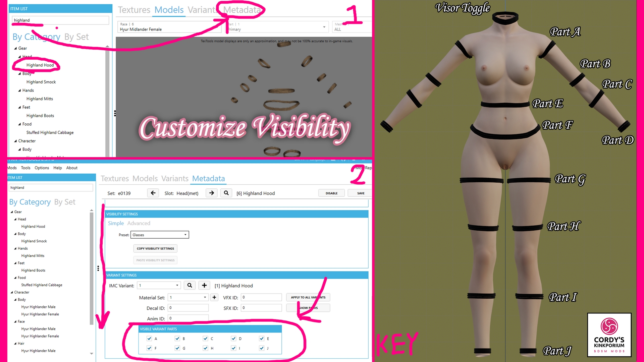
Task: Uncheck visible variant part H
Action: [x=205, y=348]
